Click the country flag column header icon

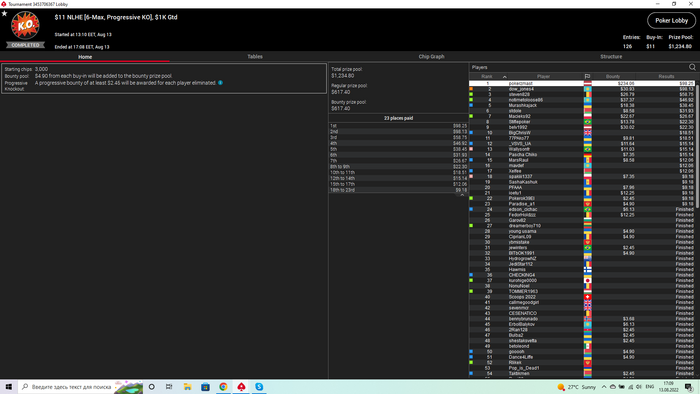pyautogui.click(x=588, y=77)
